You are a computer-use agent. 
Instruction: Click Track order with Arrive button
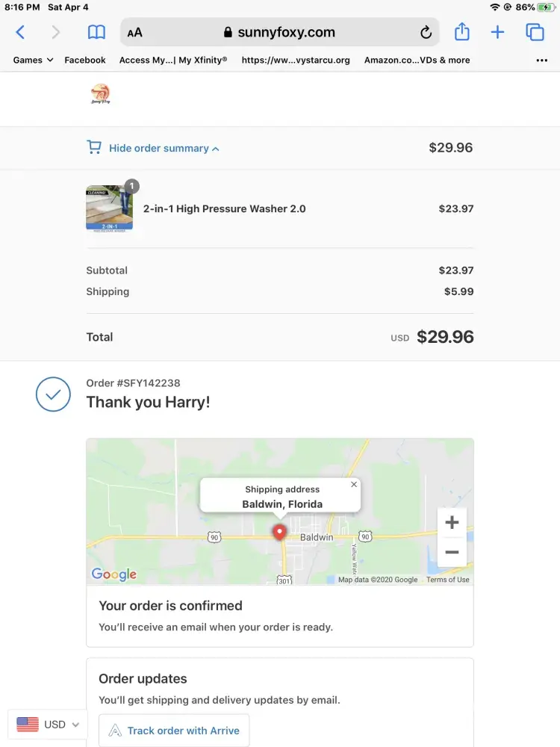click(175, 731)
